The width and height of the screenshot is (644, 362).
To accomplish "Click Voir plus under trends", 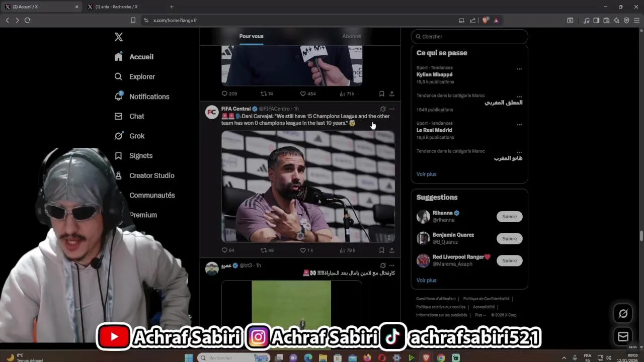I will click(426, 174).
